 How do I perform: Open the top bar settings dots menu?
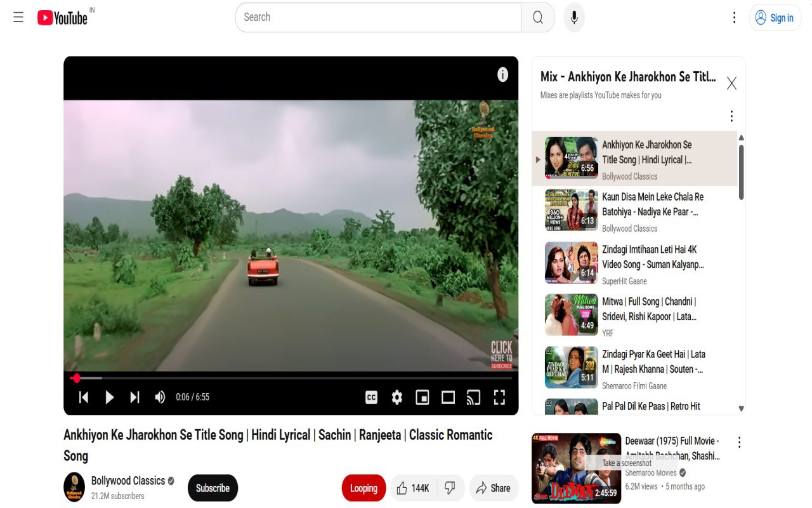pos(734,18)
